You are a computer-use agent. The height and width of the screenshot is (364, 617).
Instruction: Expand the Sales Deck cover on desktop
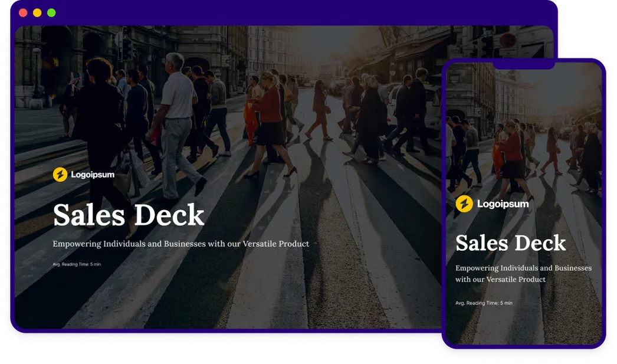pyautogui.click(x=236, y=177)
